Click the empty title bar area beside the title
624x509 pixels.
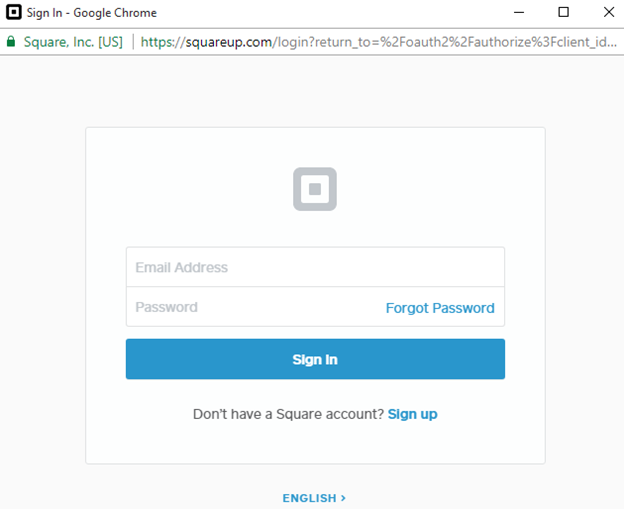[x=330, y=13]
